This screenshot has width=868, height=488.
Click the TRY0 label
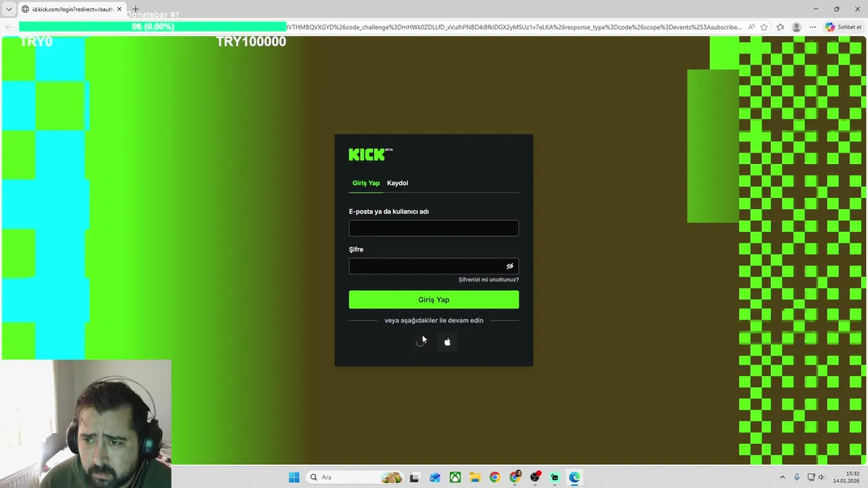coord(36,41)
